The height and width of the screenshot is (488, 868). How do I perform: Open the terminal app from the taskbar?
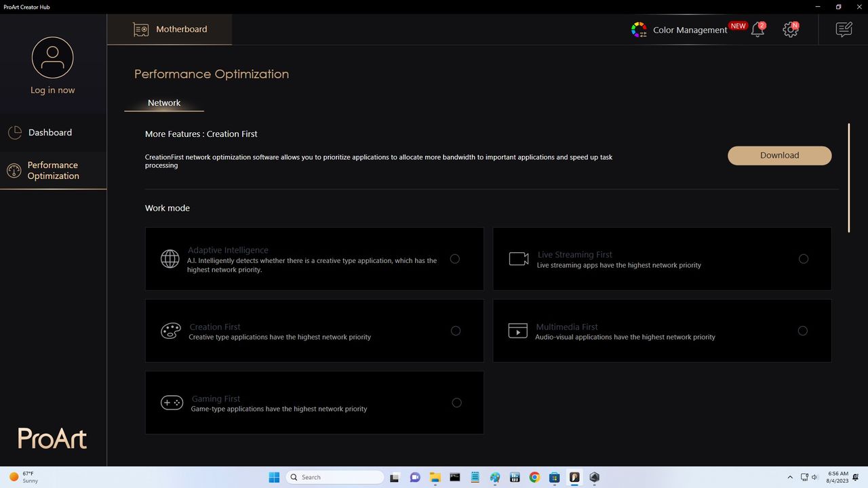[x=454, y=477]
